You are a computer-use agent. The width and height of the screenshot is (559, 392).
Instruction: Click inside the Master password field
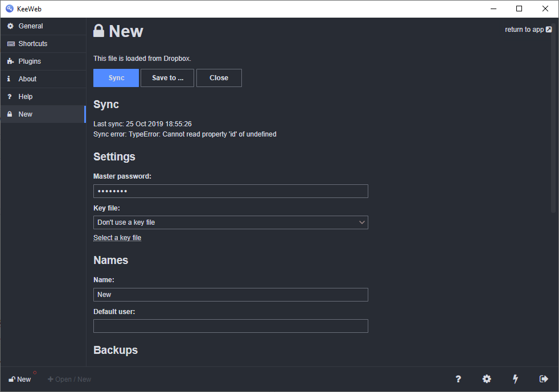(231, 191)
